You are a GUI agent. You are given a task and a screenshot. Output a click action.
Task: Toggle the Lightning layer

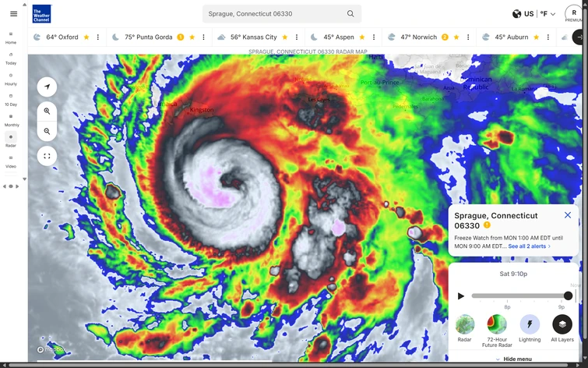click(x=530, y=324)
